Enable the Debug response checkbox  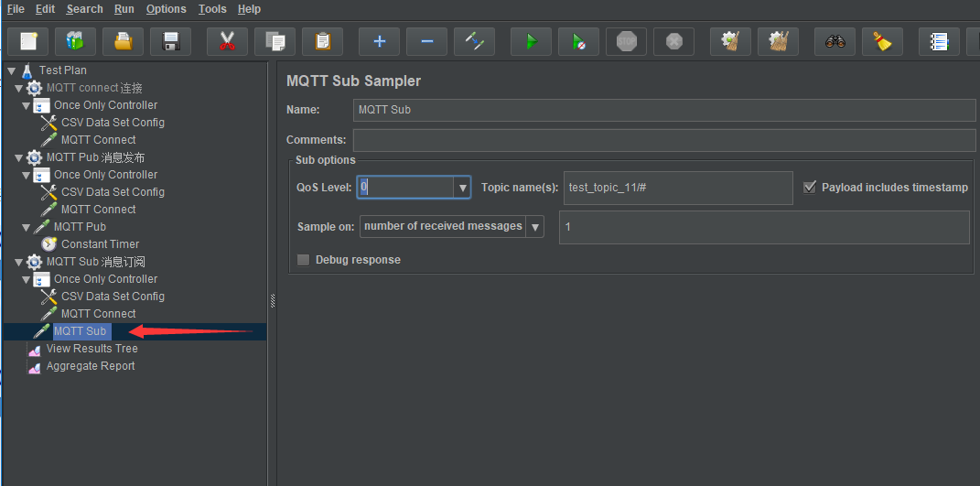(x=303, y=260)
